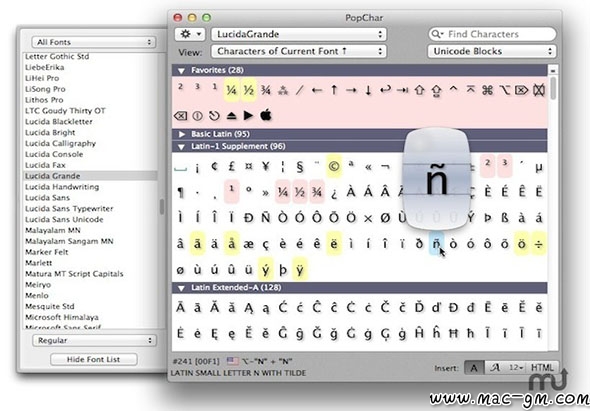Select the power symbol in Favorites

pyautogui.click(x=197, y=116)
